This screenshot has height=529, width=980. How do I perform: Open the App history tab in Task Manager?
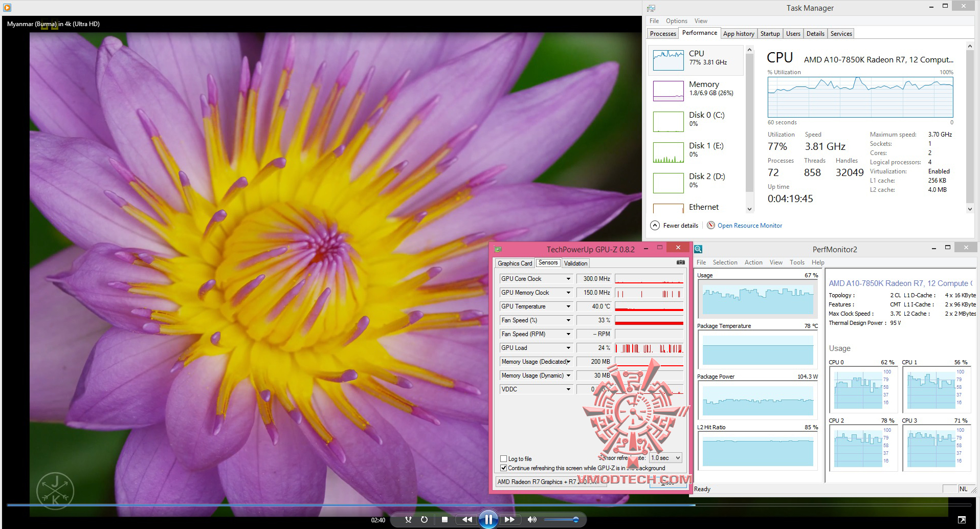[739, 34]
